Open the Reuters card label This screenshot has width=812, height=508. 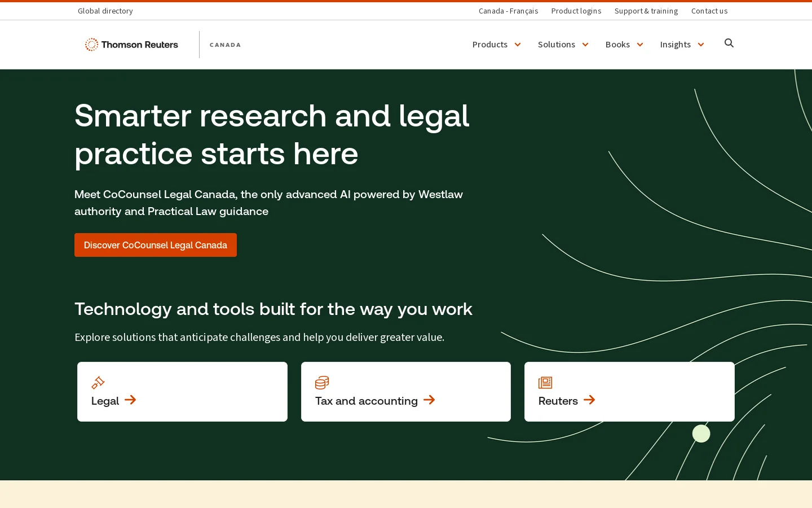coord(558,401)
